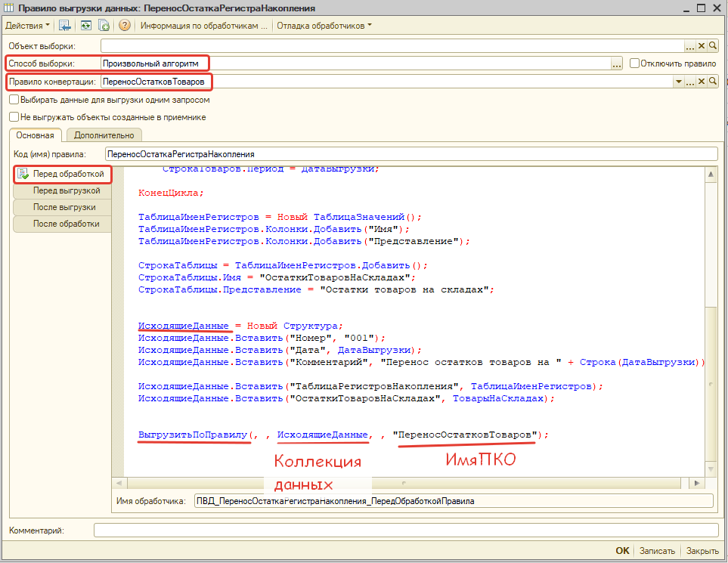Click the "ОстаткиТоваровНаСкладах" string assigned to СтрокаТаблицы.Имя
728x563 pixels.
pos(334,277)
